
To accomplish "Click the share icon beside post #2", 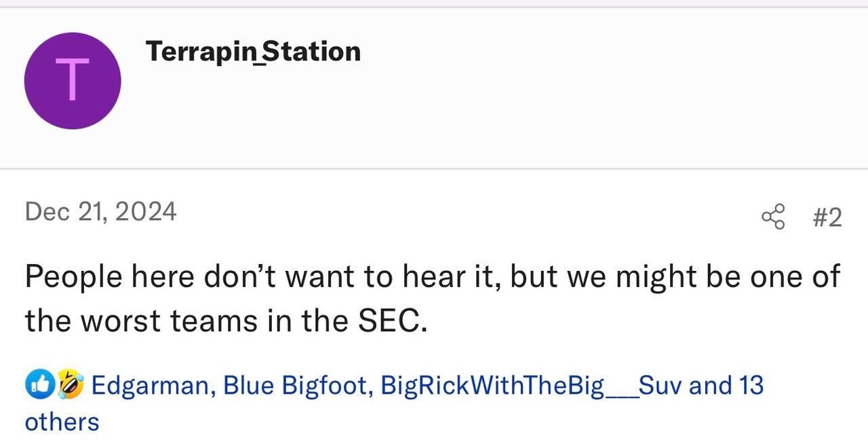I will point(773,217).
